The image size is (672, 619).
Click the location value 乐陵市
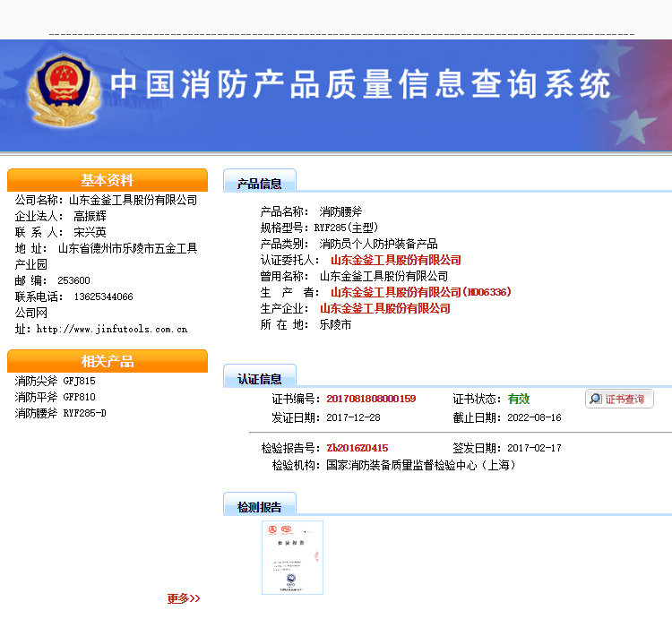coord(336,324)
